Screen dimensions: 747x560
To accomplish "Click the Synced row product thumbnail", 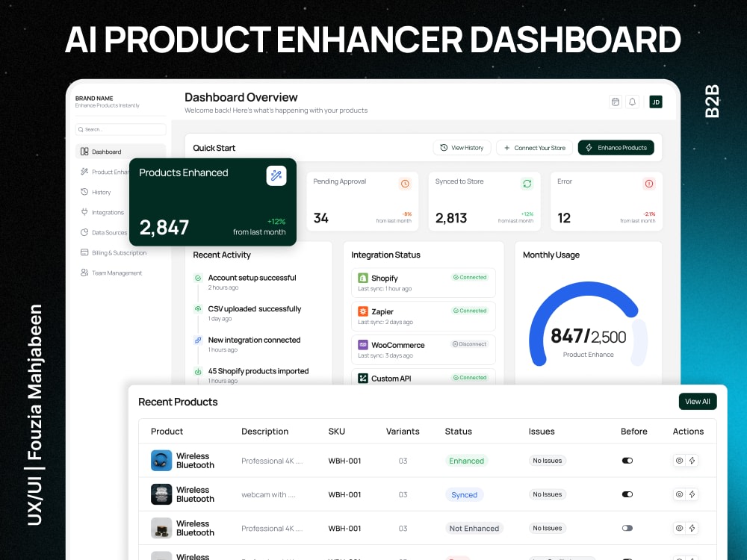I will (161, 494).
